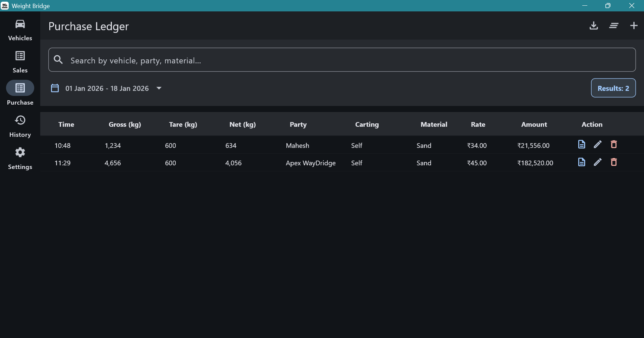Click the Results: 2 badge

(x=613, y=88)
